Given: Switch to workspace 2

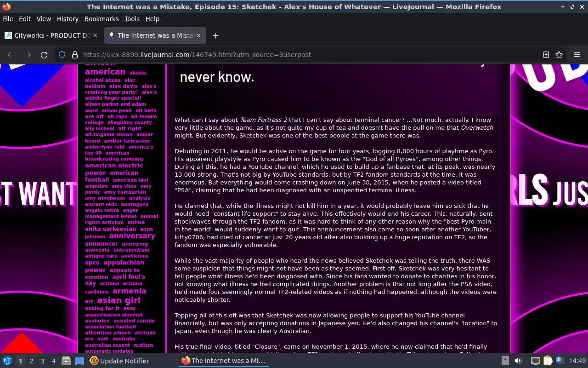Looking at the screenshot, I should pos(32,361).
